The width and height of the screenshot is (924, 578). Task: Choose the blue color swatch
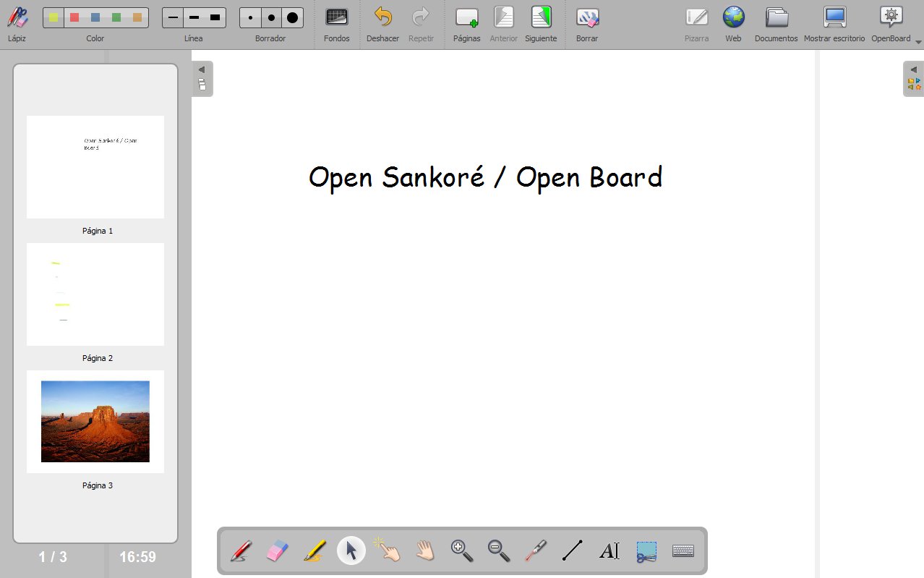95,17
